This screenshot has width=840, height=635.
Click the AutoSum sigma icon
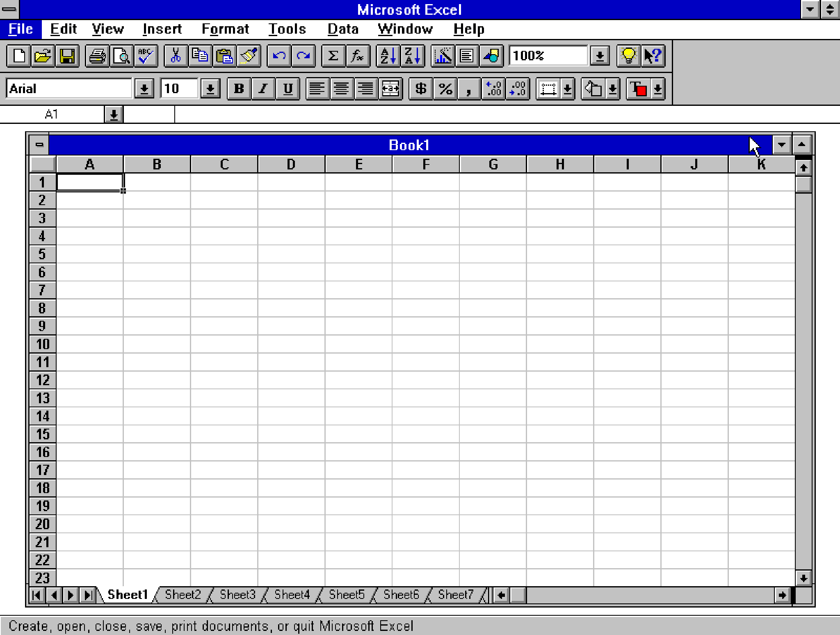(x=333, y=56)
